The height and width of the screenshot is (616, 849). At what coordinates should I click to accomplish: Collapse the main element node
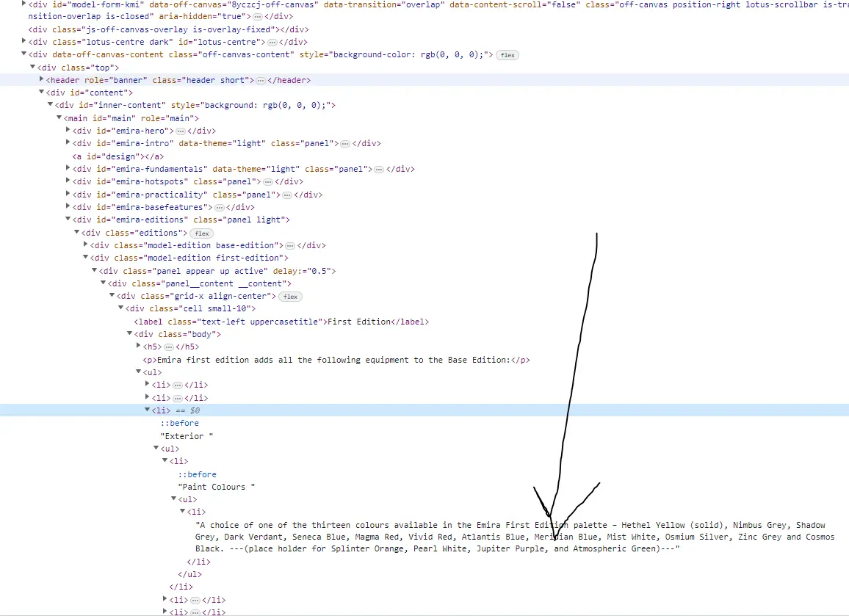[59, 118]
